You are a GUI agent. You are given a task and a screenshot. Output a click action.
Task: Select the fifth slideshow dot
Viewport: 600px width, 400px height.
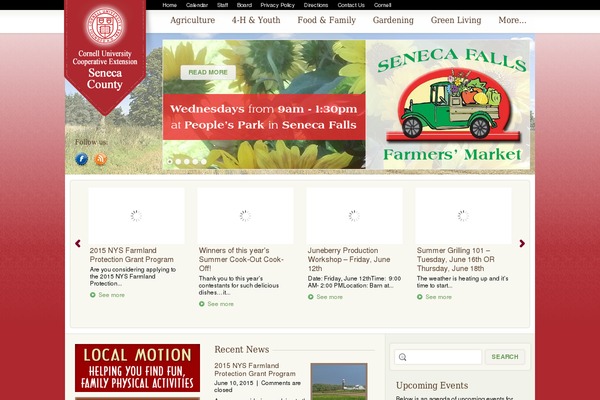204,162
